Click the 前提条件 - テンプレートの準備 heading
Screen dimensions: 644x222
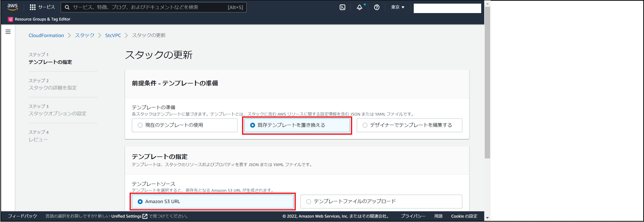[175, 83]
